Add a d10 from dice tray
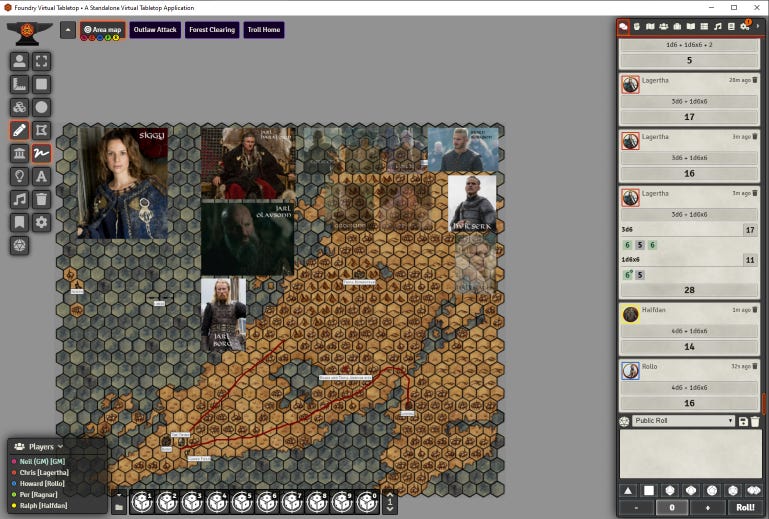 [x=691, y=490]
